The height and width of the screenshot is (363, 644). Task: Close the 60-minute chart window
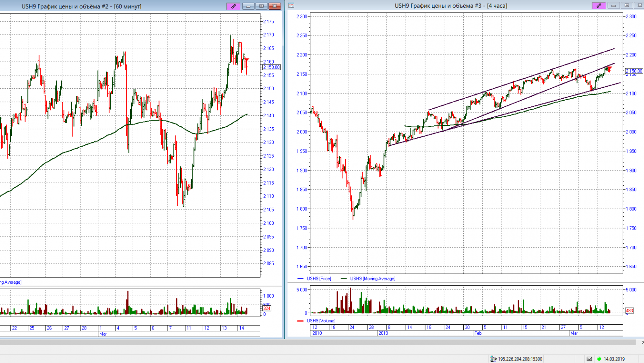pyautogui.click(x=275, y=6)
